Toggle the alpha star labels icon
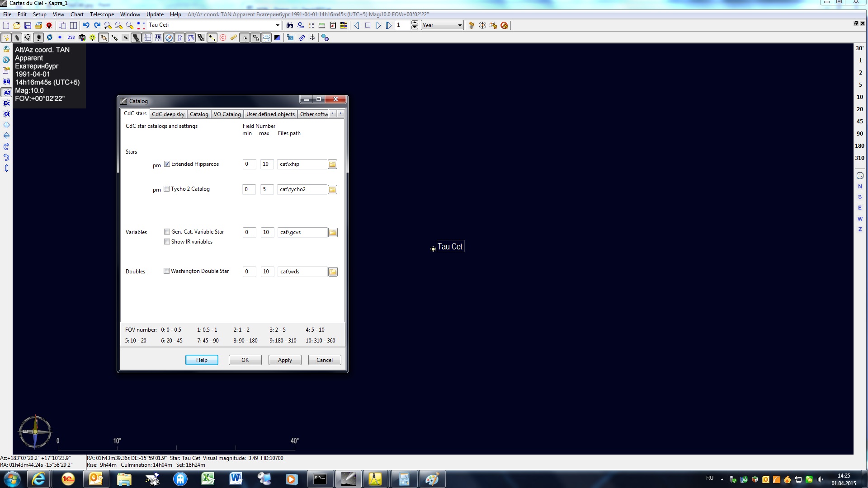 point(245,38)
